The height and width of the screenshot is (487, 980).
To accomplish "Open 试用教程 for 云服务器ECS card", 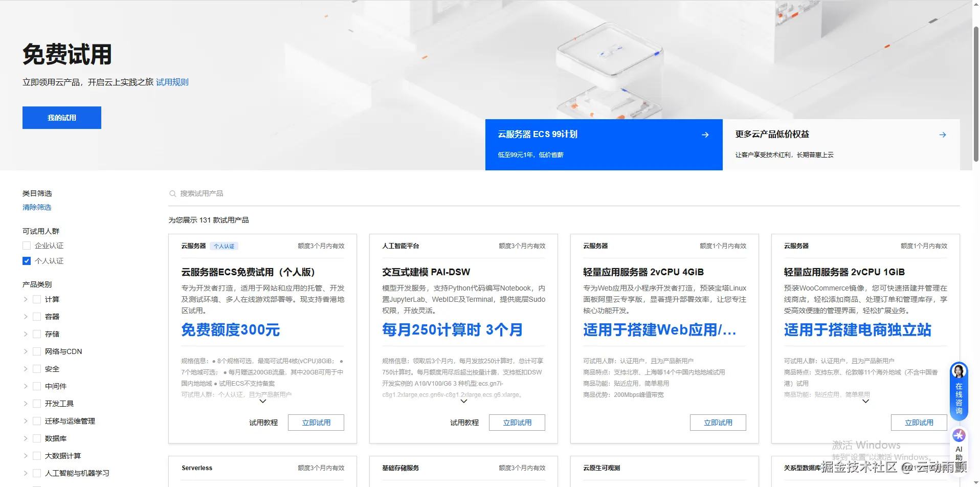I will pos(263,423).
